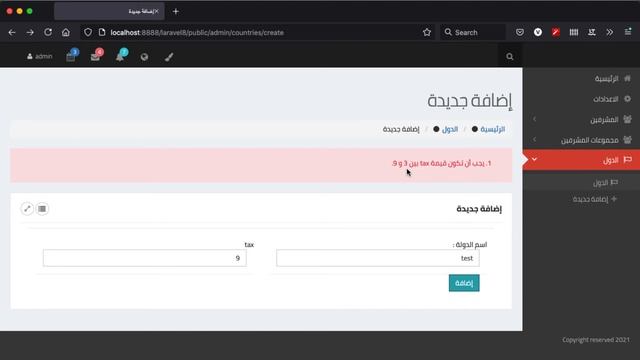Select the open browser tab
Screen dimensions: 640x360
109,11
